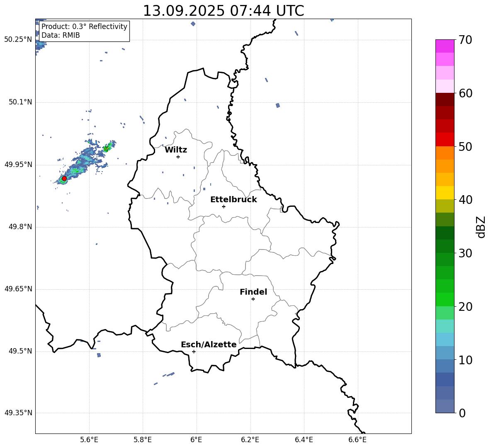Click the 49.95°N latitude label

click(18, 165)
